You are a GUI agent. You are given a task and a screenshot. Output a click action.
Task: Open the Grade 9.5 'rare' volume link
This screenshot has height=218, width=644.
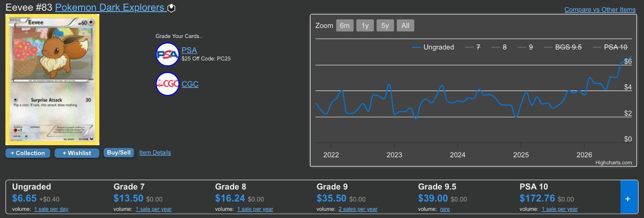click(445, 209)
